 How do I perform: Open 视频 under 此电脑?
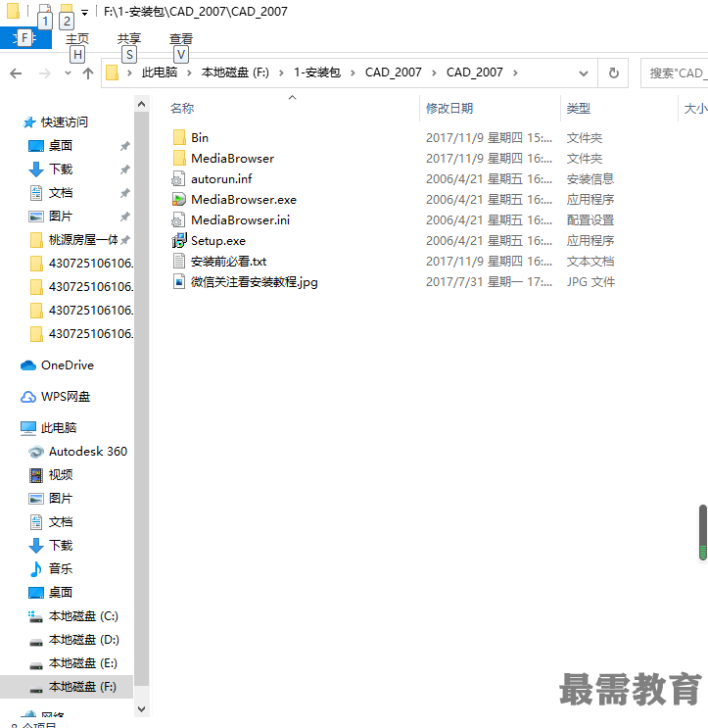(x=61, y=474)
